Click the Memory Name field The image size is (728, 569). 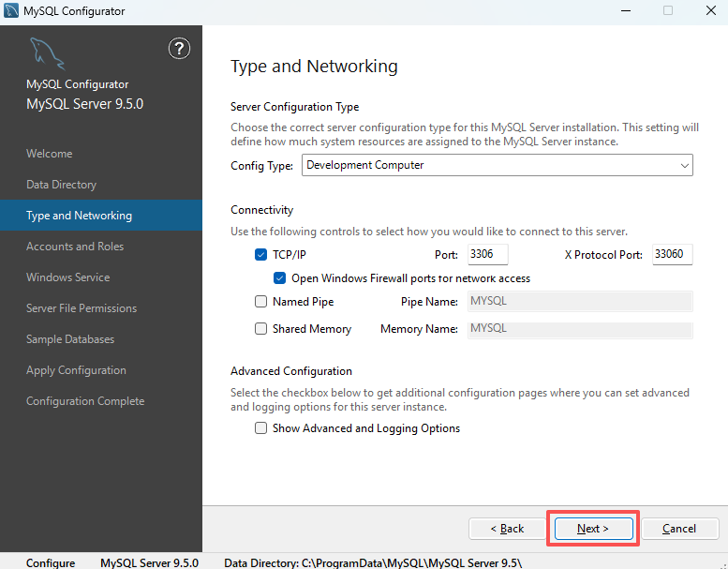(580, 329)
